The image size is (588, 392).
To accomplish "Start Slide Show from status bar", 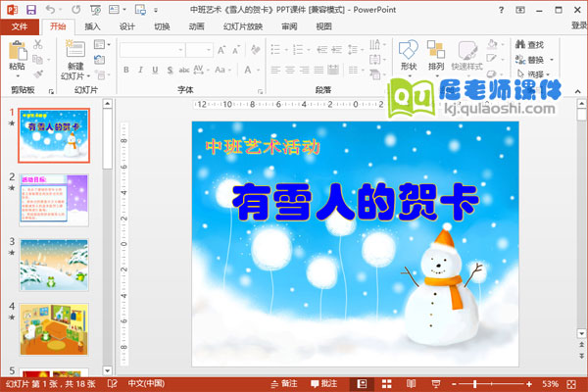I will click(436, 384).
